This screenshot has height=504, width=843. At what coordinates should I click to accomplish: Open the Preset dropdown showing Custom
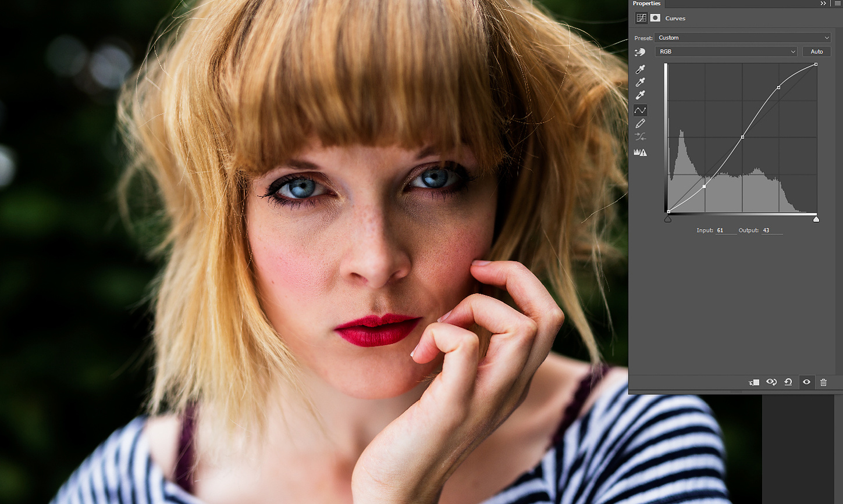[743, 38]
